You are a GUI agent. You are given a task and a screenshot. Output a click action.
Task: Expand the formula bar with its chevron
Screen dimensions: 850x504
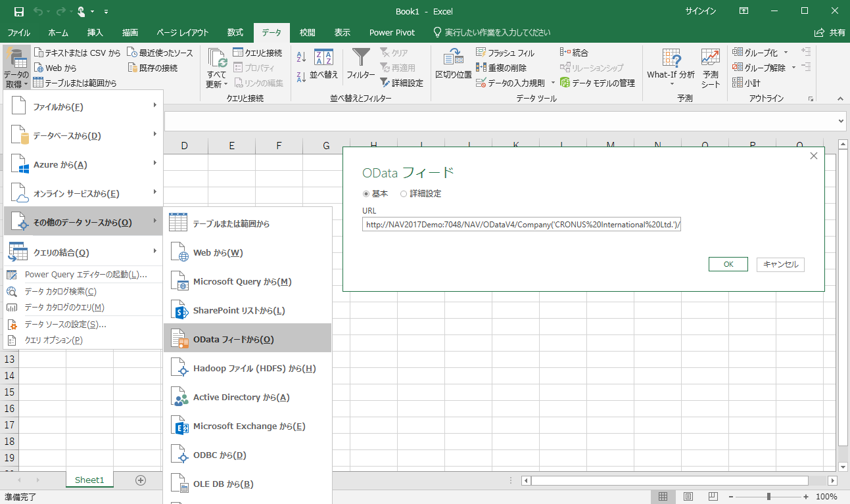(x=841, y=122)
